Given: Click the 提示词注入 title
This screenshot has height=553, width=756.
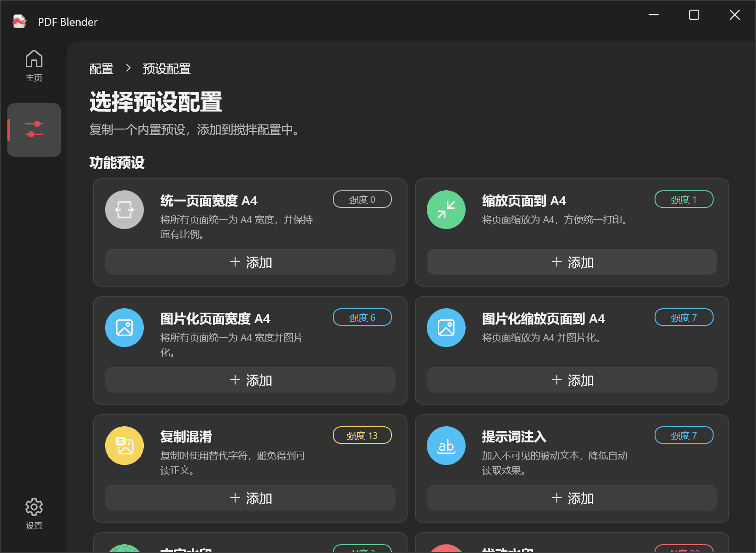Looking at the screenshot, I should (x=514, y=436).
